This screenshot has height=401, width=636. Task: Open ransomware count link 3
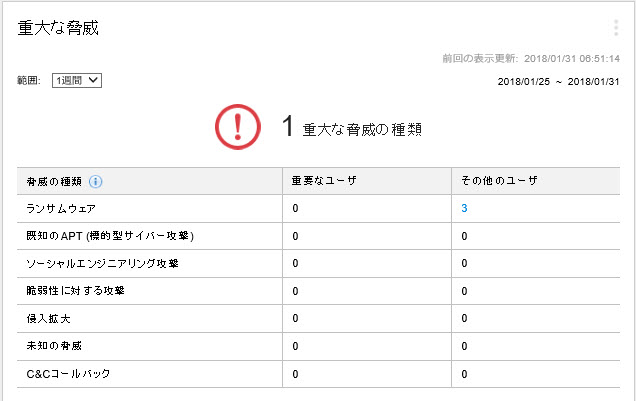pyautogui.click(x=465, y=208)
